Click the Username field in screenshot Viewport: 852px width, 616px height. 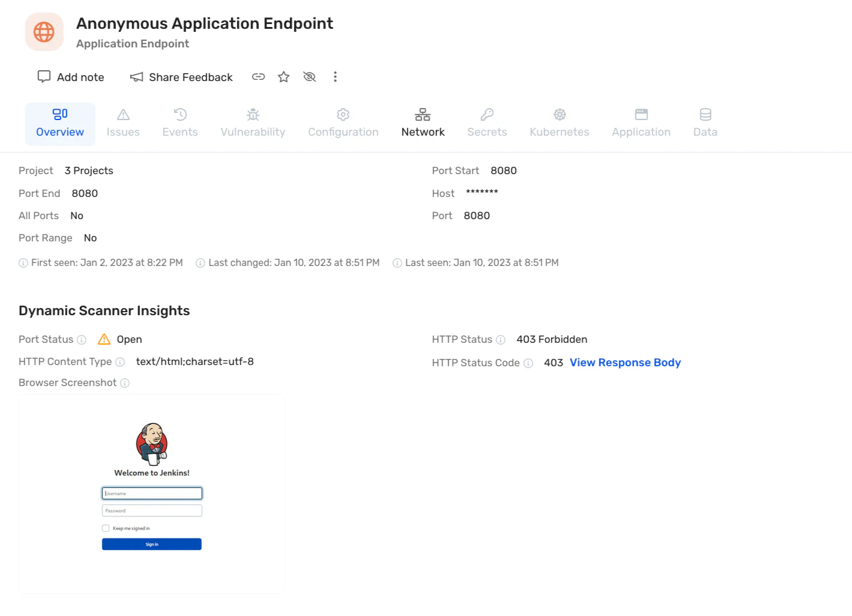(x=152, y=494)
